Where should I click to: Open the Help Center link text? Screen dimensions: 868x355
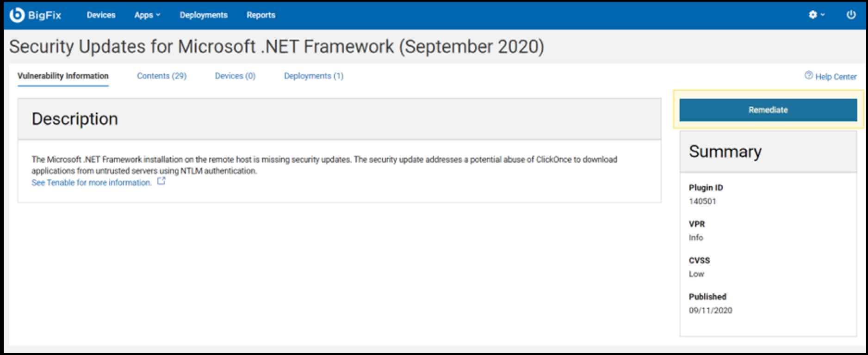[836, 77]
